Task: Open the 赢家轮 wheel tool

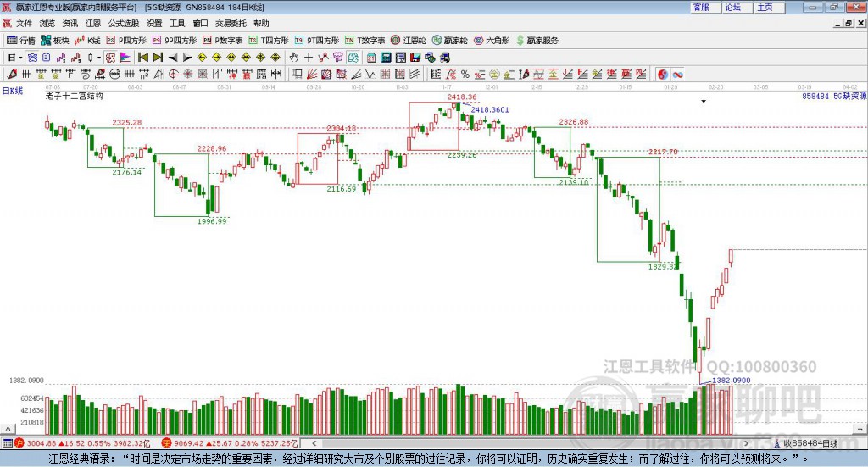Action: point(450,41)
